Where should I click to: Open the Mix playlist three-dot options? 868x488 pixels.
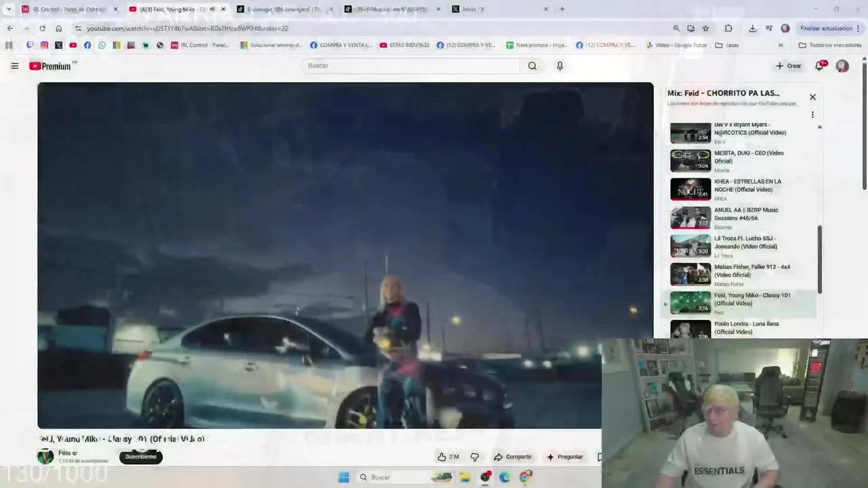point(812,115)
